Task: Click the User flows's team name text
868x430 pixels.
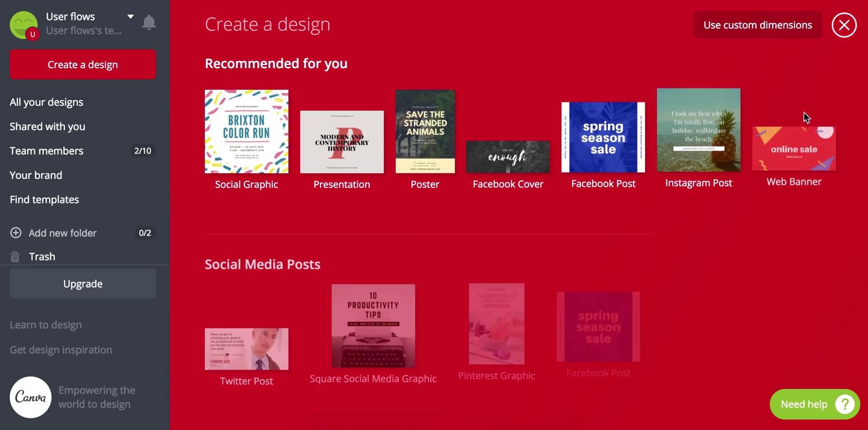Action: (x=84, y=31)
